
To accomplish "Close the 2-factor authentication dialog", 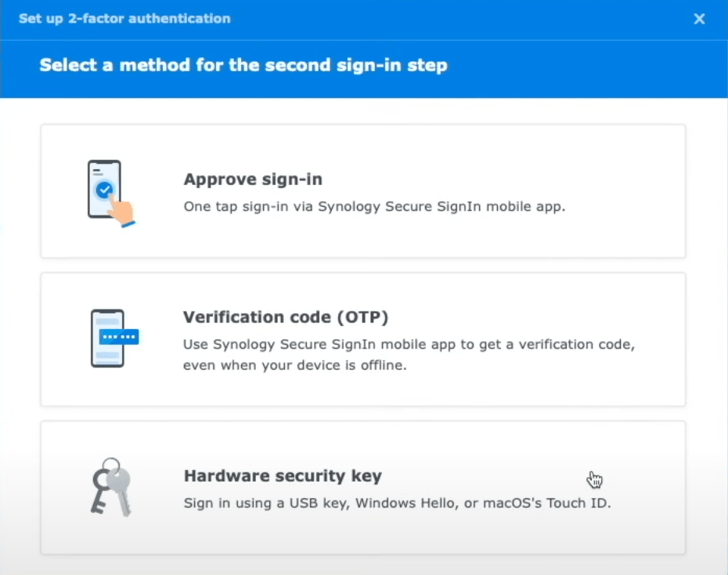I will [699, 19].
